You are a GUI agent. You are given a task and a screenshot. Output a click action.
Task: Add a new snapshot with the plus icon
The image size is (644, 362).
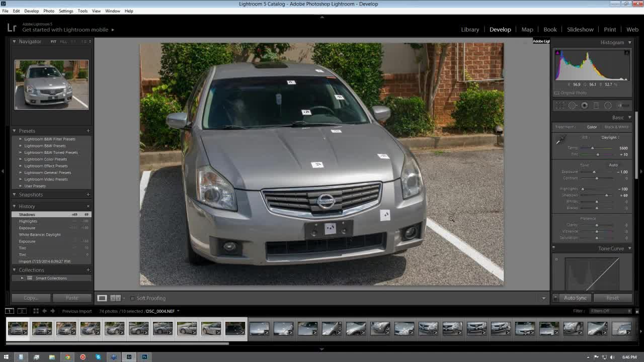pos(88,195)
